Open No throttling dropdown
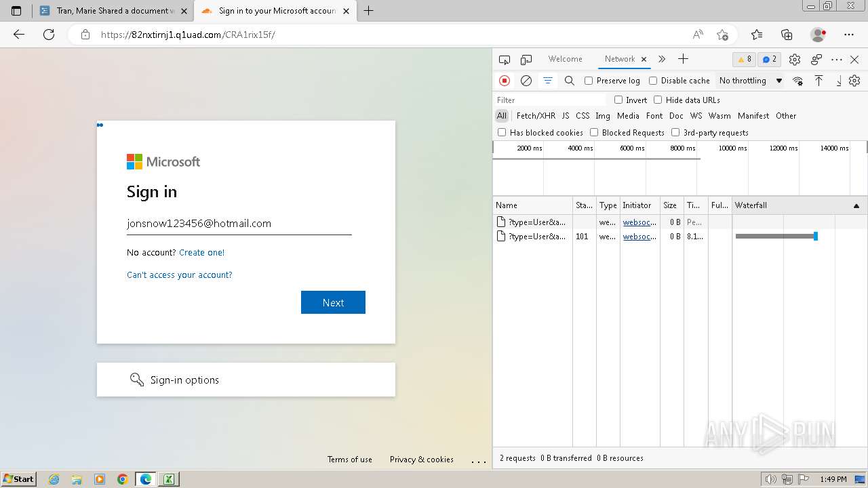The height and width of the screenshot is (488, 868). [751, 81]
